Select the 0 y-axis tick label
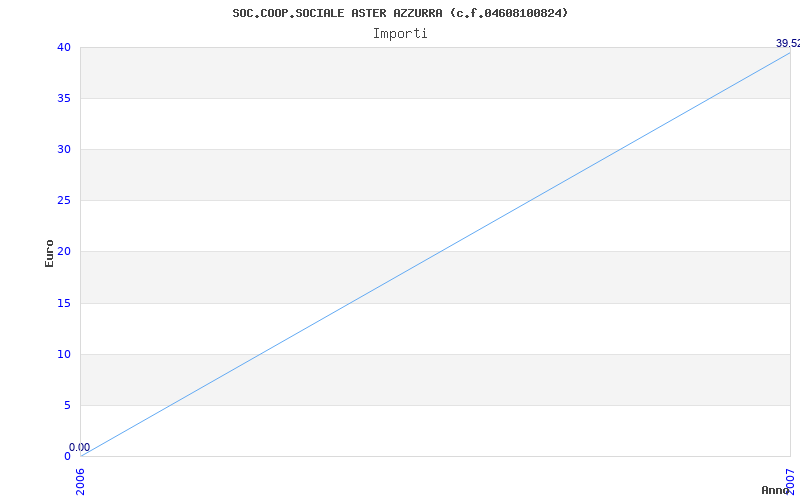This screenshot has width=800, height=500. 67,457
